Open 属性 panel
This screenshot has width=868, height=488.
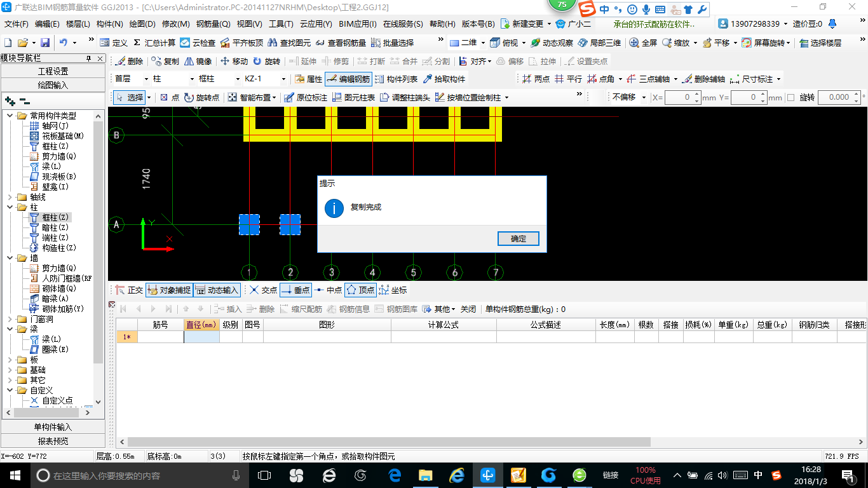tap(309, 79)
